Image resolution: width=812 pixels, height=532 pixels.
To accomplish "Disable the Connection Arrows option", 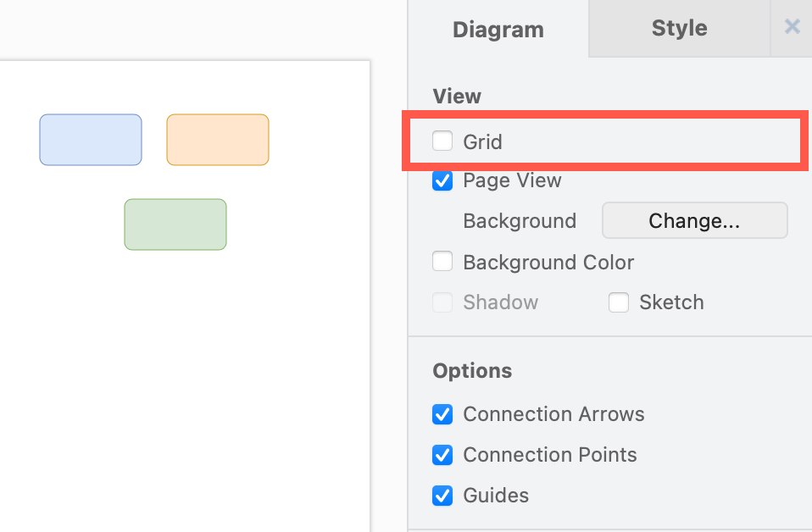I will tap(442, 414).
